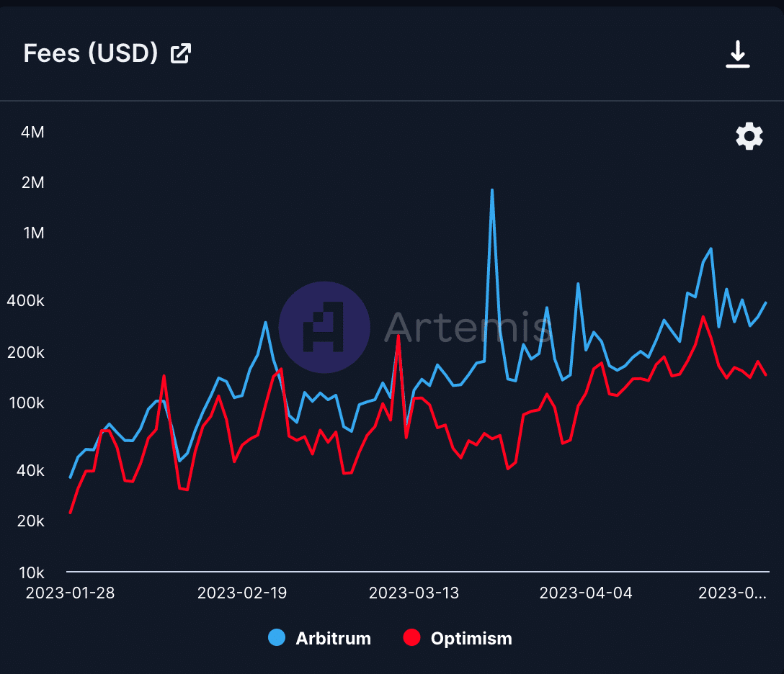Image resolution: width=784 pixels, height=674 pixels.
Task: Click the 10k y-axis label
Action: point(32,572)
